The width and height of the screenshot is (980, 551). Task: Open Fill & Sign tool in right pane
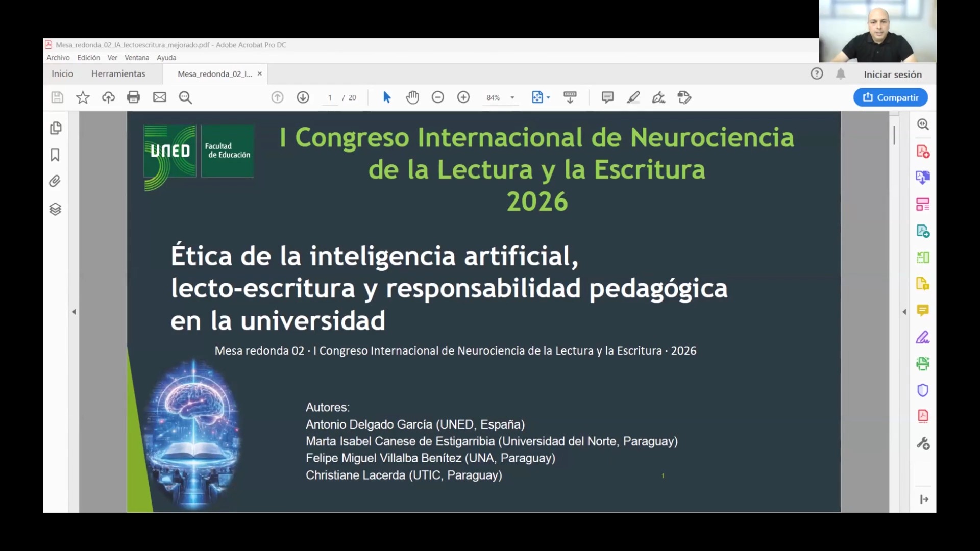point(923,337)
